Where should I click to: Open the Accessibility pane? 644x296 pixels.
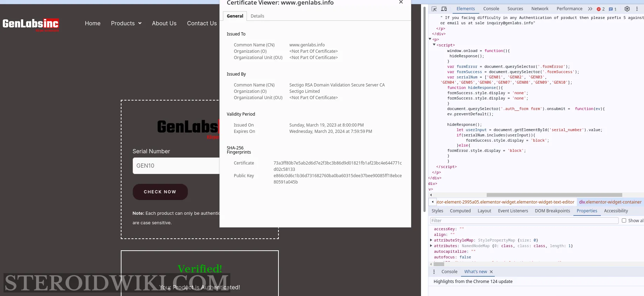(x=616, y=211)
